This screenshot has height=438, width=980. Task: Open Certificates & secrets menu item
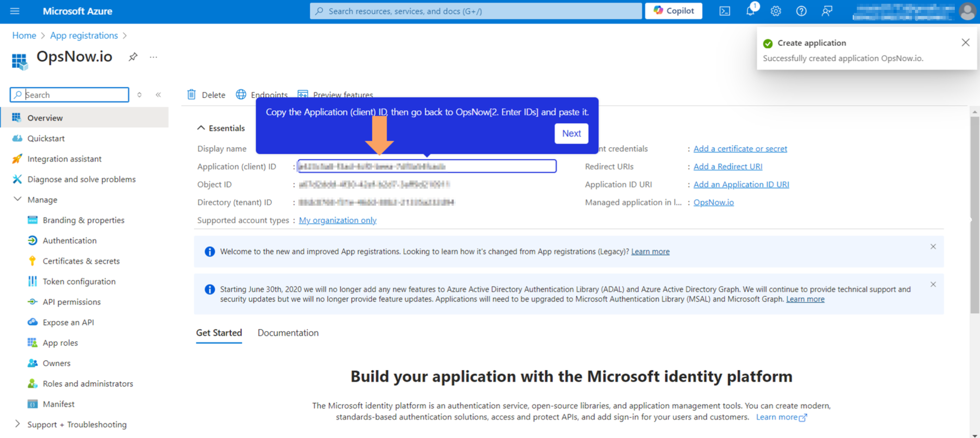pyautogui.click(x=81, y=261)
